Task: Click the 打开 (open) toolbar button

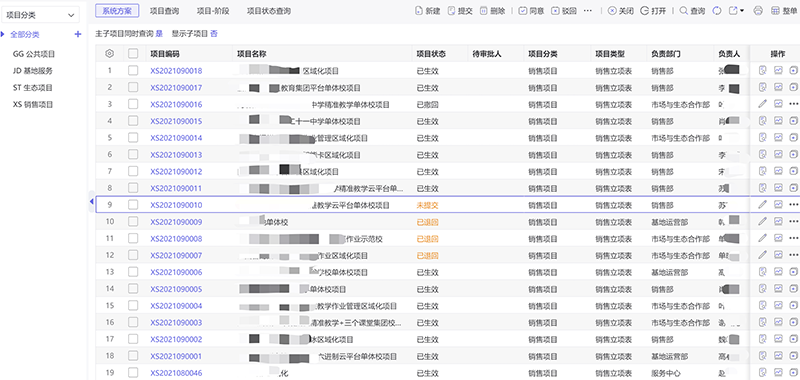Action: pos(653,11)
